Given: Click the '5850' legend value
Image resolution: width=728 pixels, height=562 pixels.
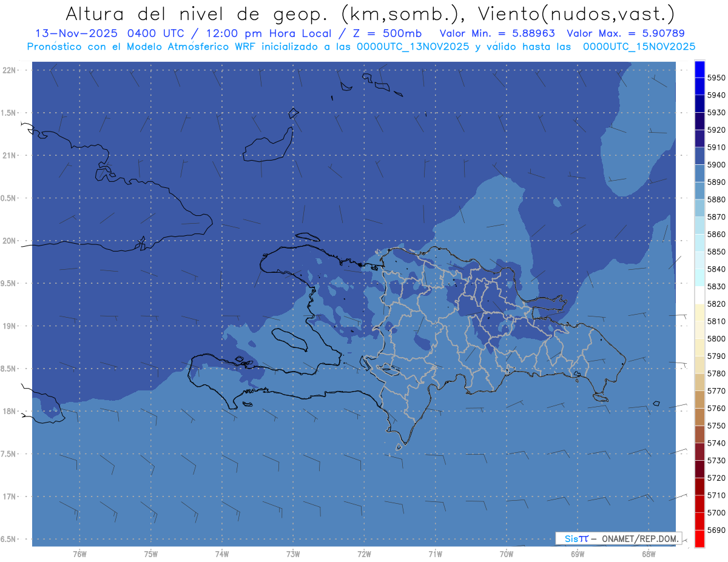Looking at the screenshot, I should [716, 252].
